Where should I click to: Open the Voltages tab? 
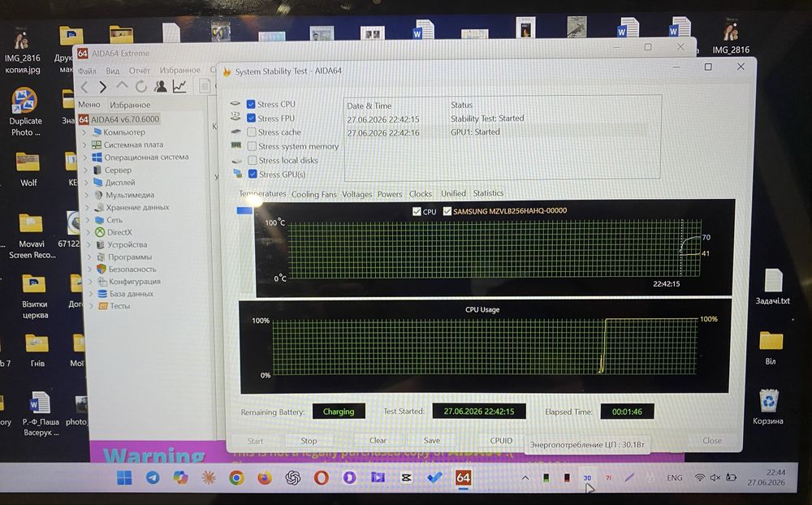[356, 194]
